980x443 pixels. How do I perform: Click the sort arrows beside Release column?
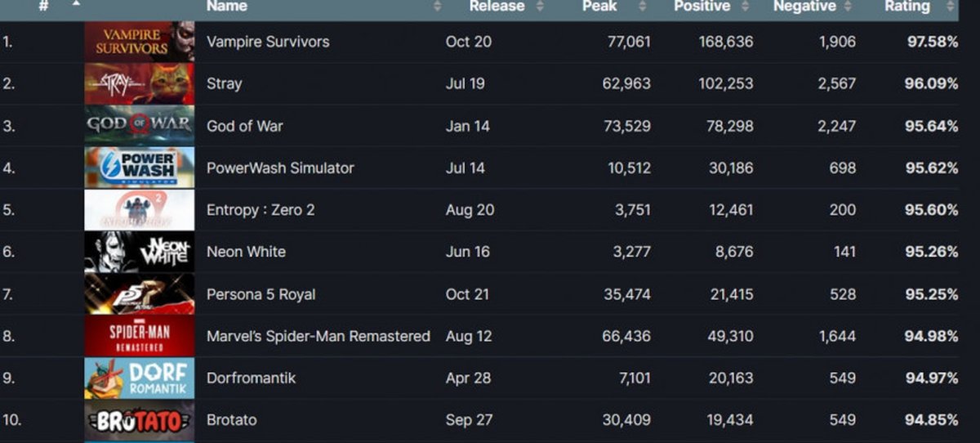point(540,7)
